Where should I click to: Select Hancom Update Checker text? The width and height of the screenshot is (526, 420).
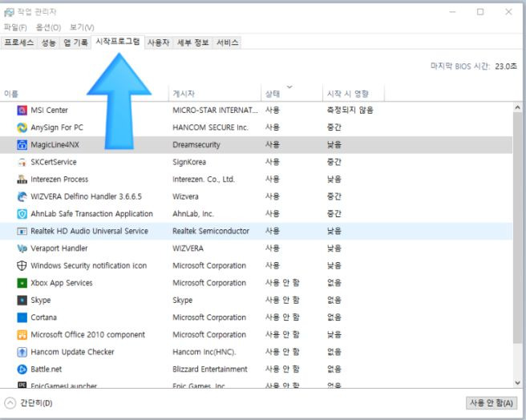point(72,352)
